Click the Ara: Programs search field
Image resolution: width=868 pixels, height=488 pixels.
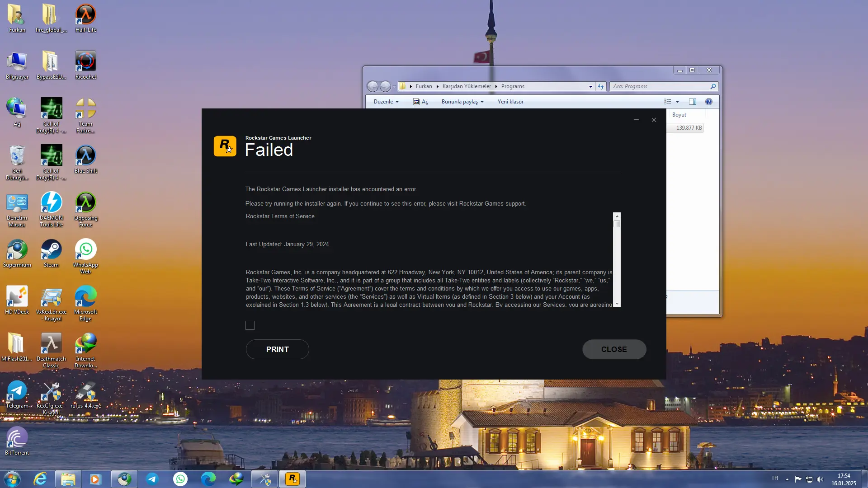click(663, 86)
